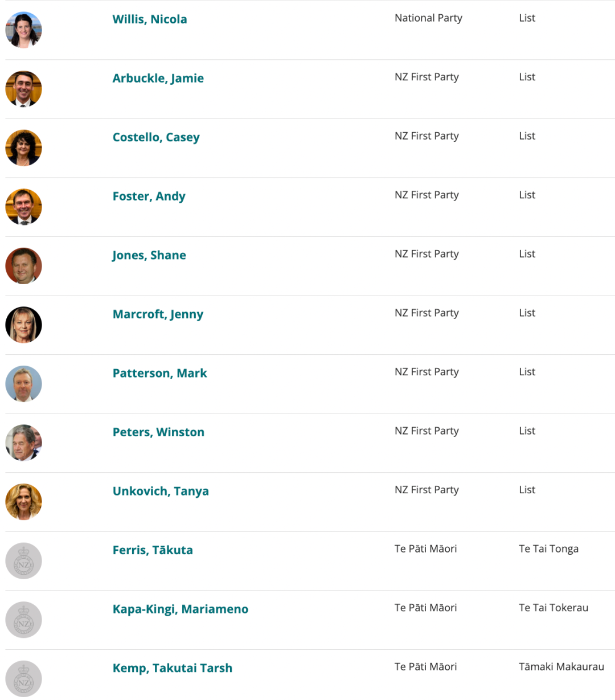This screenshot has height=700, width=615.
Task: Go to Patterson, Mark member page
Action: [160, 373]
